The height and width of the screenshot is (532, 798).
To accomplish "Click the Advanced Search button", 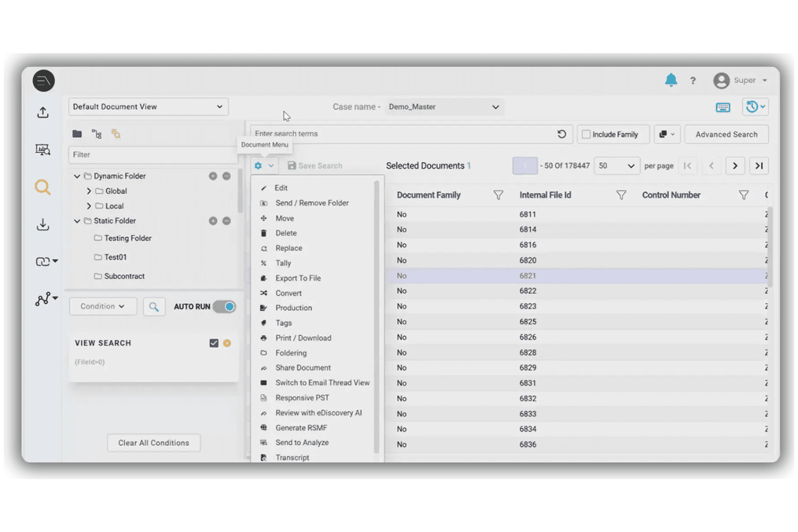I will (726, 134).
